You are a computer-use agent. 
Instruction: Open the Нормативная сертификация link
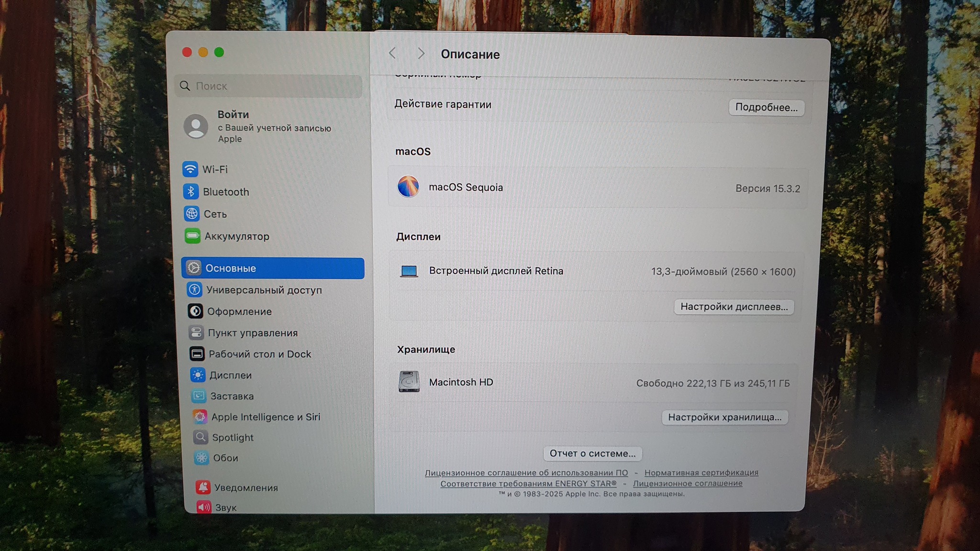click(x=701, y=473)
